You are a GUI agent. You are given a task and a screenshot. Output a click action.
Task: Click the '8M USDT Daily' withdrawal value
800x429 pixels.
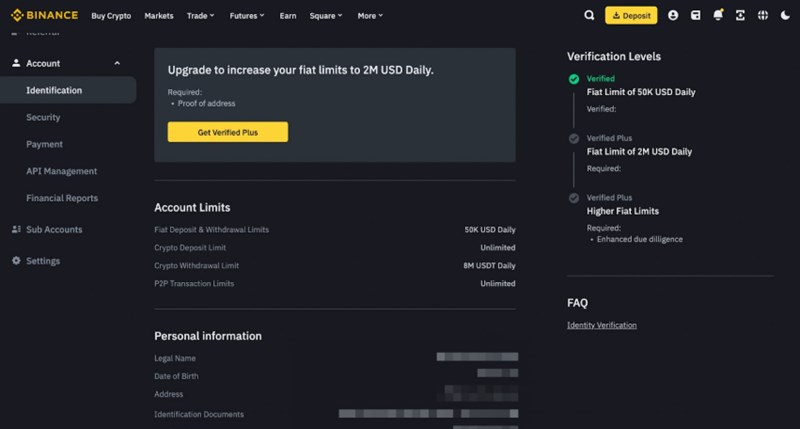click(x=489, y=266)
